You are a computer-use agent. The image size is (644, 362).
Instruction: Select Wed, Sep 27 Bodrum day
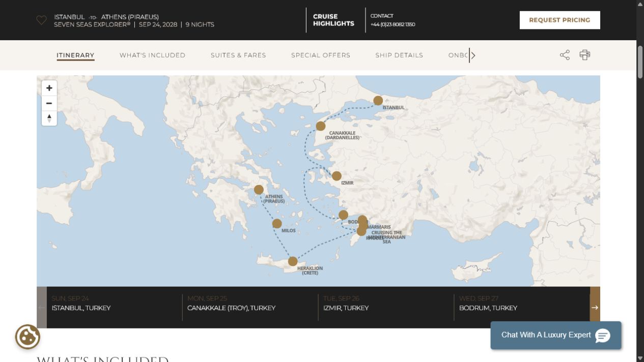coord(522,307)
